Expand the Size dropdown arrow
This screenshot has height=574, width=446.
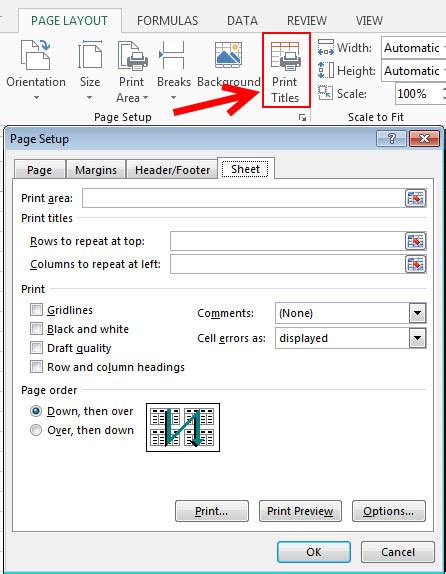(89, 98)
